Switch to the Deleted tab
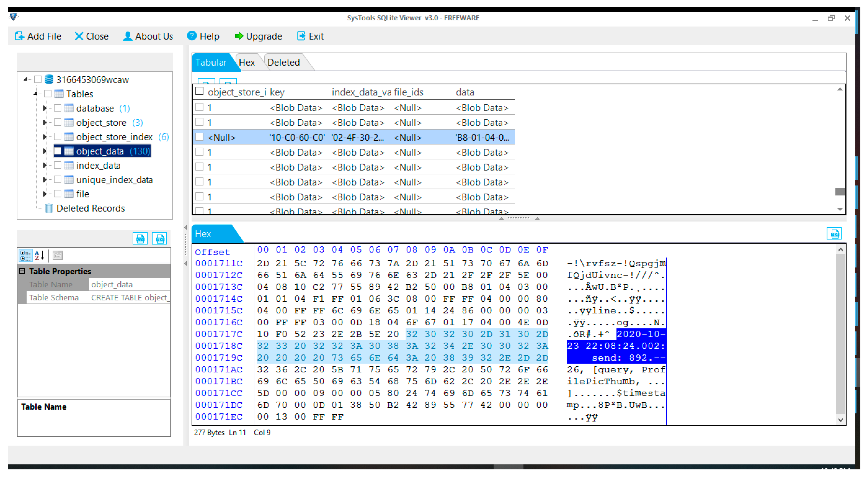This screenshot has width=868, height=478. coord(283,62)
